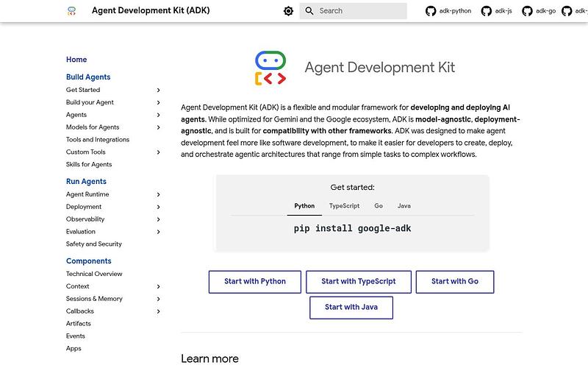
Task: Click the Start with Java button
Action: 351,308
